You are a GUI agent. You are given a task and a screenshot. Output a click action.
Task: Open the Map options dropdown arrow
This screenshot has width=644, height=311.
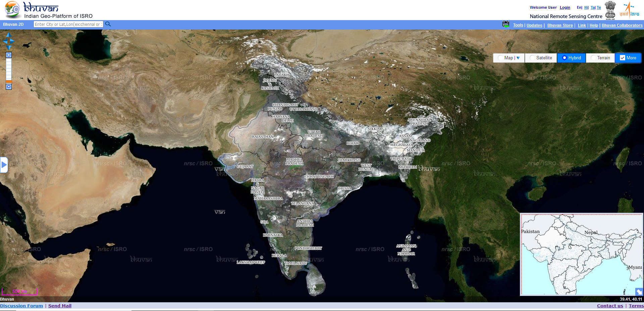click(x=518, y=58)
